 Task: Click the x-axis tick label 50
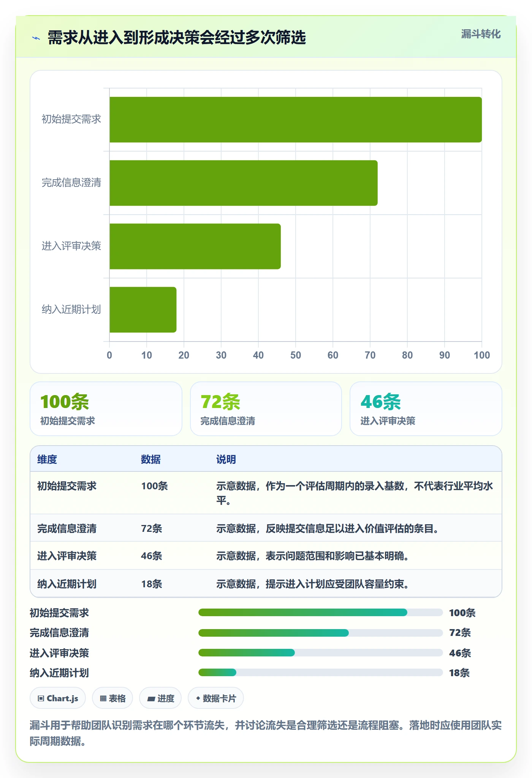click(x=296, y=355)
